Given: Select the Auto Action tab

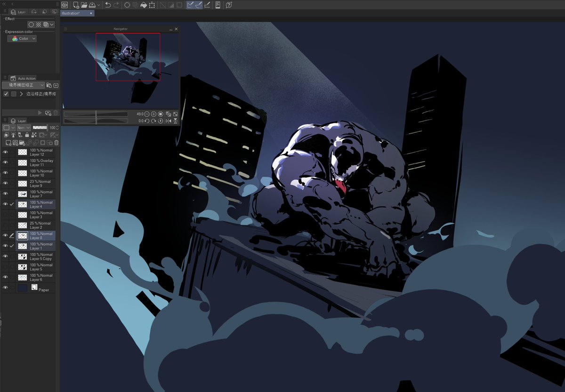Looking at the screenshot, I should [23, 78].
